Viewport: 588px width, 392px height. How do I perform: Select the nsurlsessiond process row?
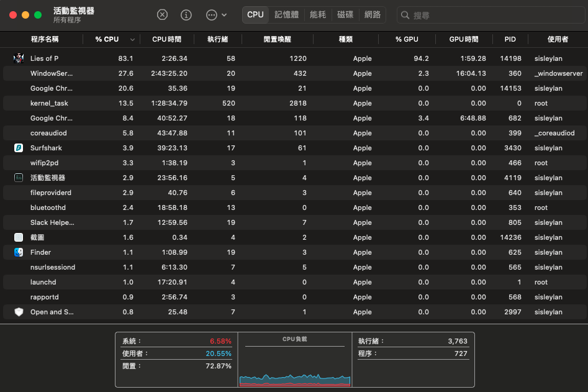coord(295,267)
